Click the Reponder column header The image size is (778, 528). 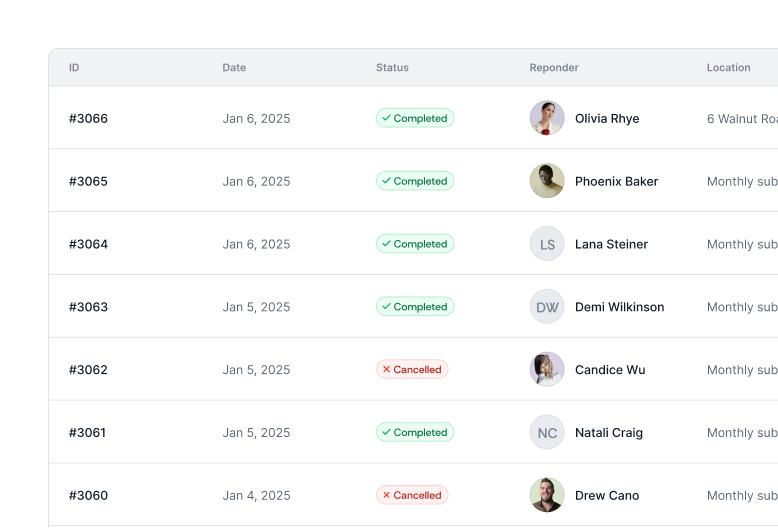click(x=554, y=68)
